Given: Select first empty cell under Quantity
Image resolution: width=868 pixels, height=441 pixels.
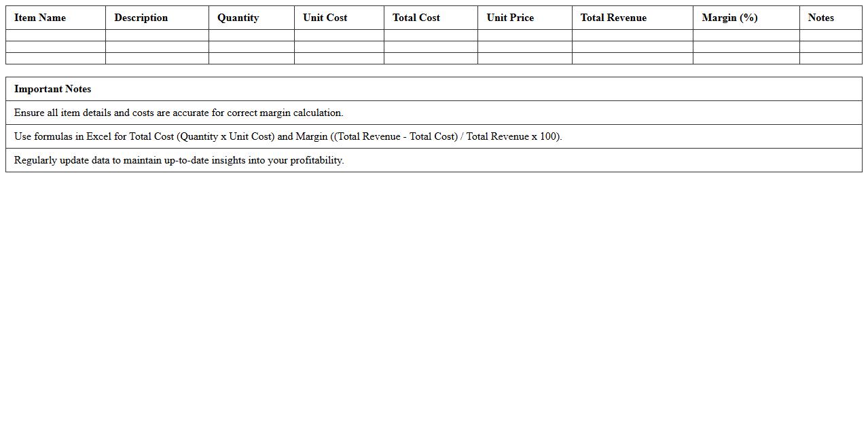Looking at the screenshot, I should pyautogui.click(x=251, y=35).
